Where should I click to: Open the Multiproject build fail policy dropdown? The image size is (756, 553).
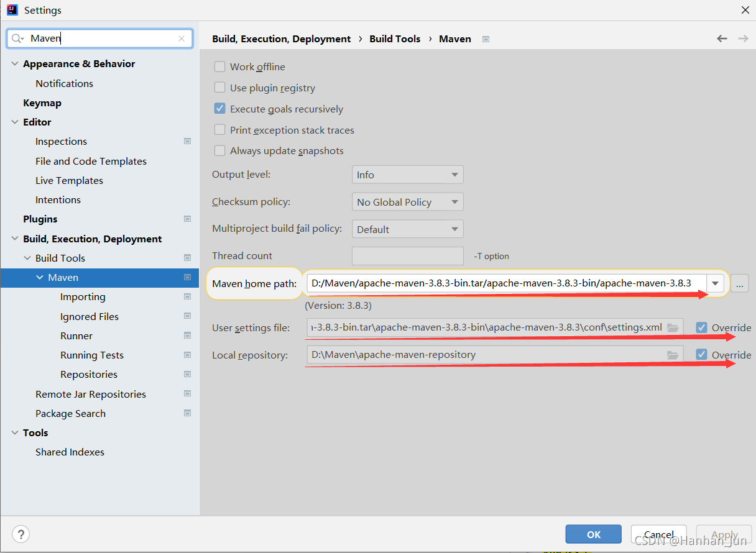[408, 229]
